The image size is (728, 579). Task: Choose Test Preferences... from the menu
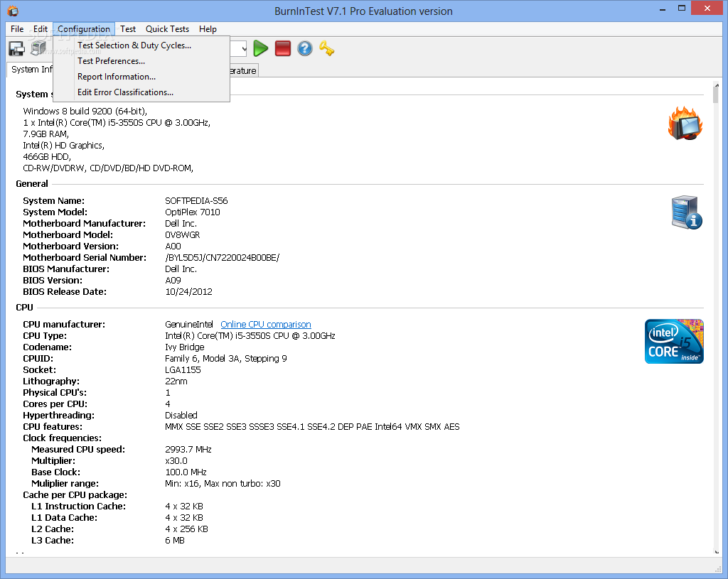pos(141,61)
